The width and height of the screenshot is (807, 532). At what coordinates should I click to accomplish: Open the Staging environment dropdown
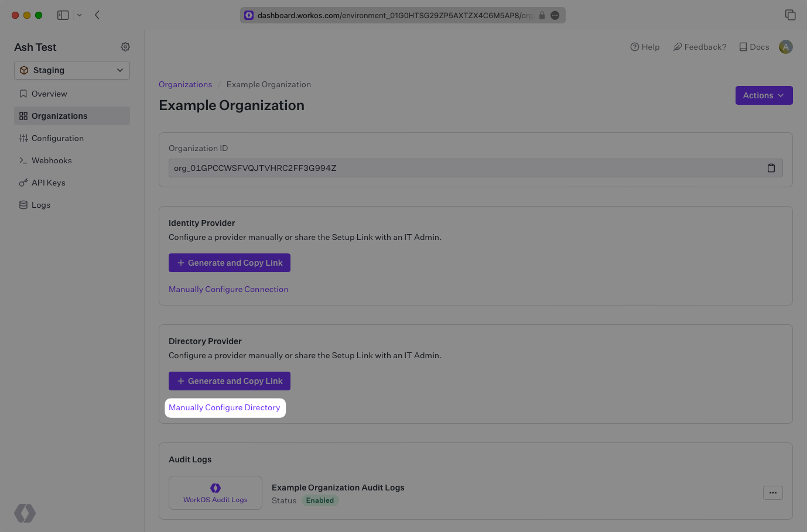[x=72, y=70]
